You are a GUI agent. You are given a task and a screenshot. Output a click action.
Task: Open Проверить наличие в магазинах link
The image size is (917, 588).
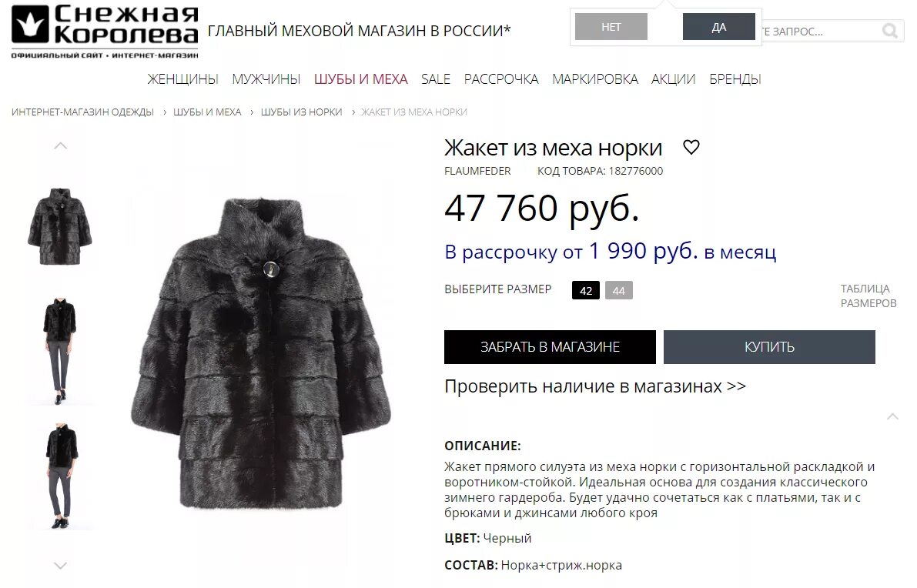tap(595, 386)
